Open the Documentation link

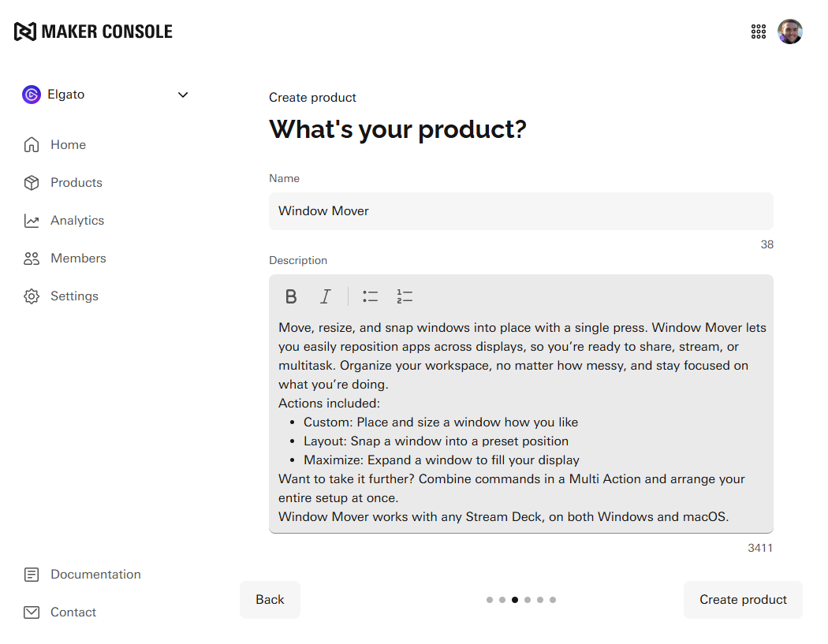point(95,575)
